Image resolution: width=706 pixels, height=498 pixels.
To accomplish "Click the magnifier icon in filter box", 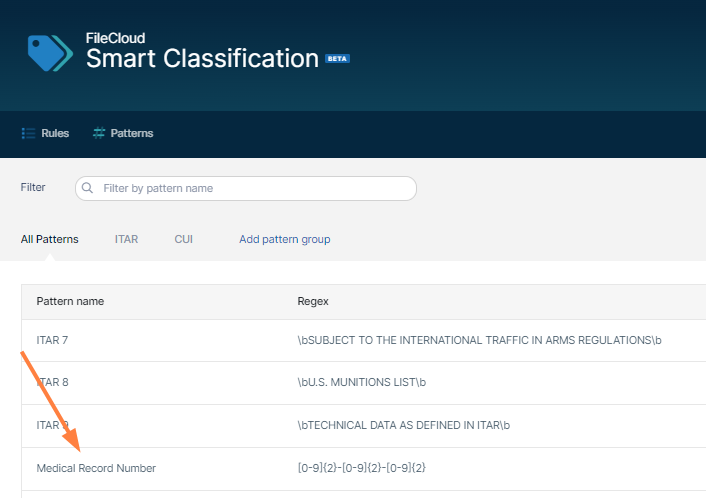I will click(88, 188).
